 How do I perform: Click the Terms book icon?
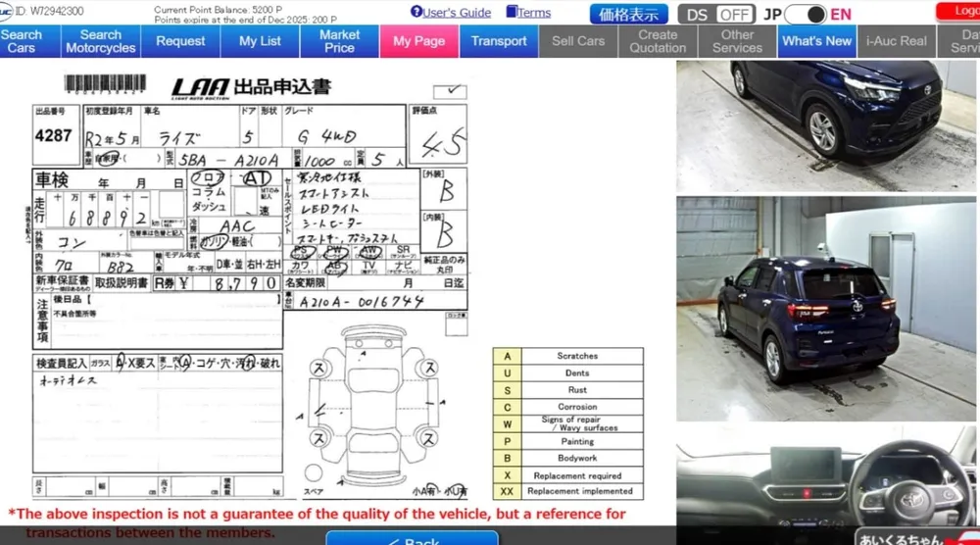click(511, 12)
